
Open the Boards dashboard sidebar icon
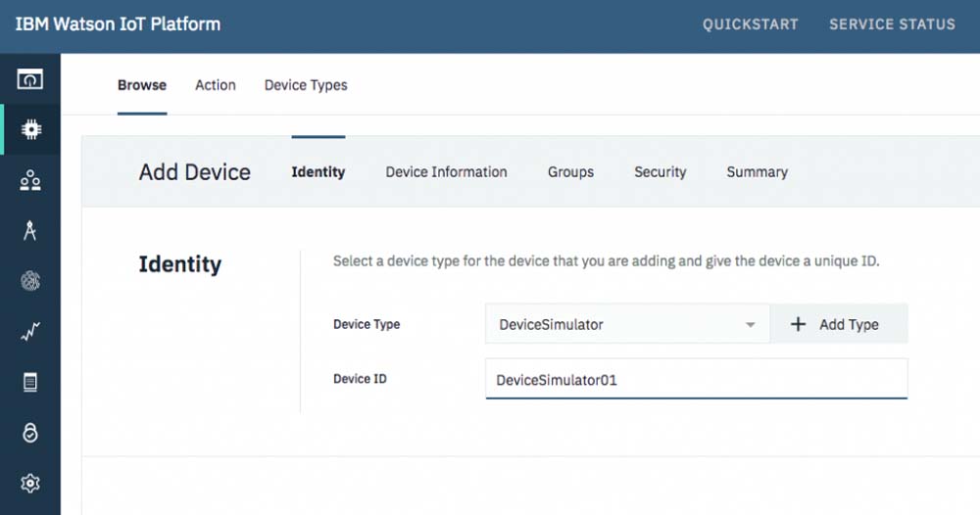[x=29, y=78]
